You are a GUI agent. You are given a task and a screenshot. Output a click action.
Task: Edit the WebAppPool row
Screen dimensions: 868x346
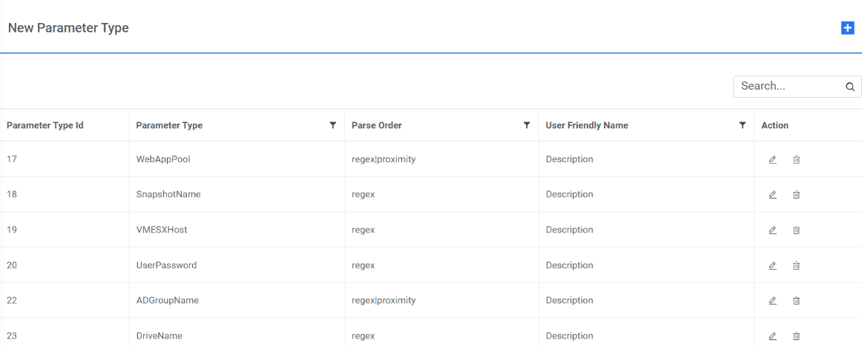point(772,159)
